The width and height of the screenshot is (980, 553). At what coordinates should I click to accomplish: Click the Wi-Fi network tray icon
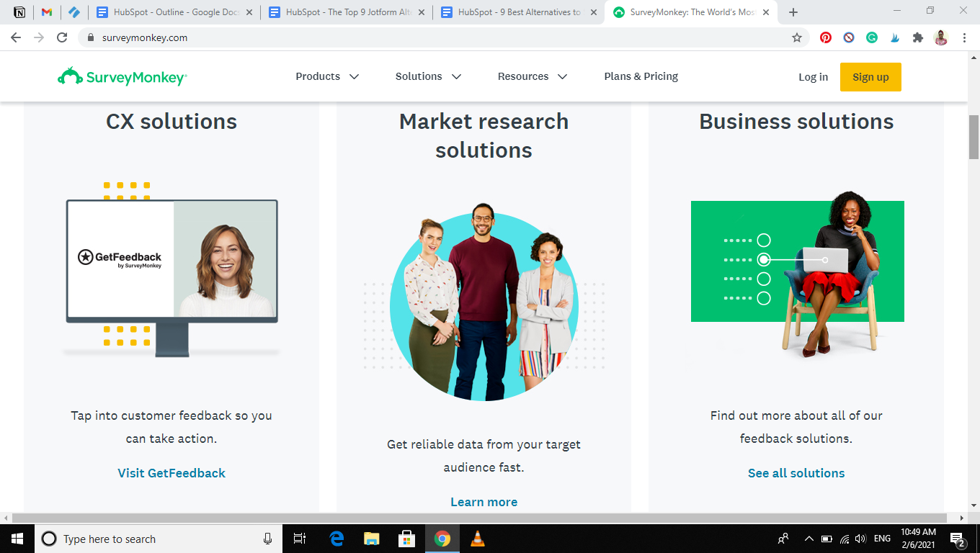tap(844, 539)
